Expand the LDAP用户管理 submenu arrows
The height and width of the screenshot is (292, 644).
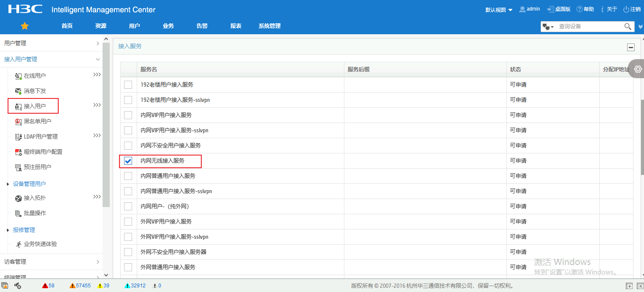point(97,136)
